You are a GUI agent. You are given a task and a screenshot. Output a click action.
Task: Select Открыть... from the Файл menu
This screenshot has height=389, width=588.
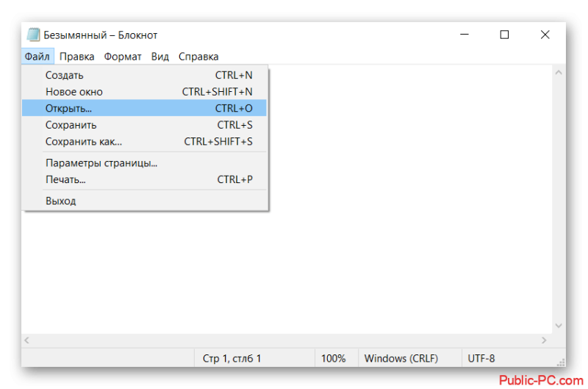[144, 108]
